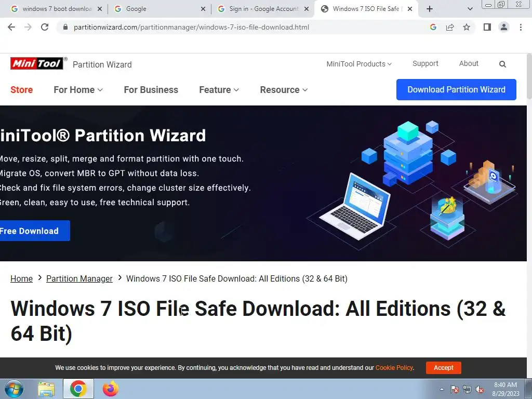Image resolution: width=532 pixels, height=399 pixels.
Task: Select the Windows 7 ISO File Safe tab
Action: (366, 9)
